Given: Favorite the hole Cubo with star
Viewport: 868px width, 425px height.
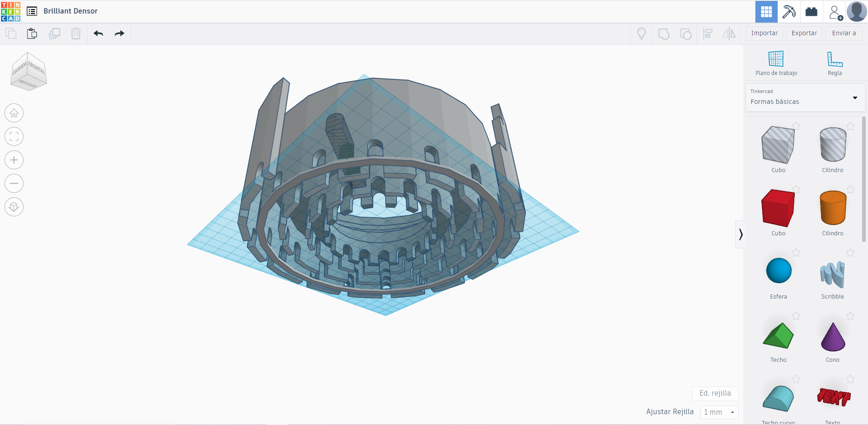Looking at the screenshot, I should pos(796,126).
